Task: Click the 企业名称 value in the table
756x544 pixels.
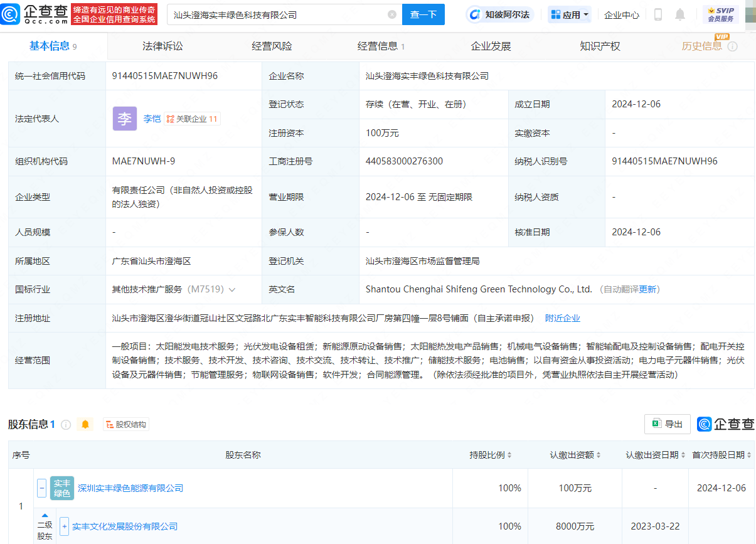Action: pyautogui.click(x=427, y=76)
